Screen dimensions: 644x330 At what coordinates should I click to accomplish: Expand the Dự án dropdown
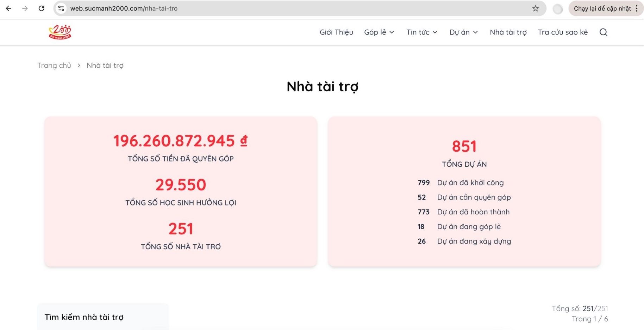click(463, 32)
